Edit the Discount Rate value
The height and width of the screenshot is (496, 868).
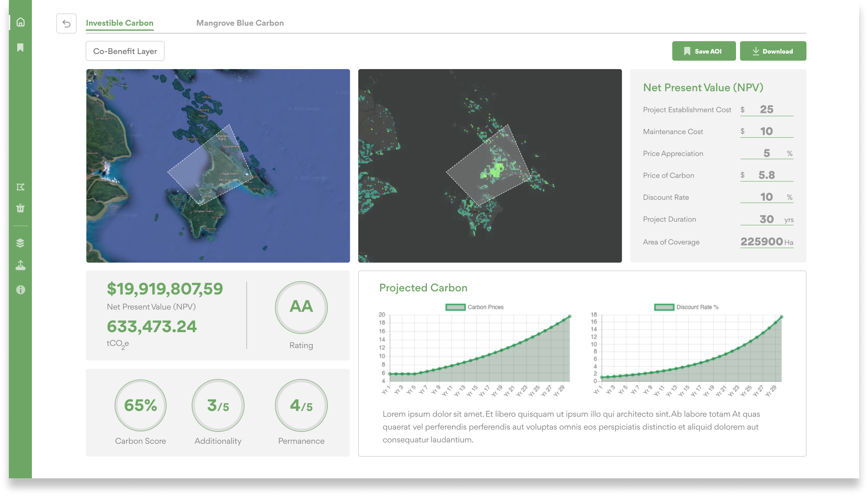766,197
